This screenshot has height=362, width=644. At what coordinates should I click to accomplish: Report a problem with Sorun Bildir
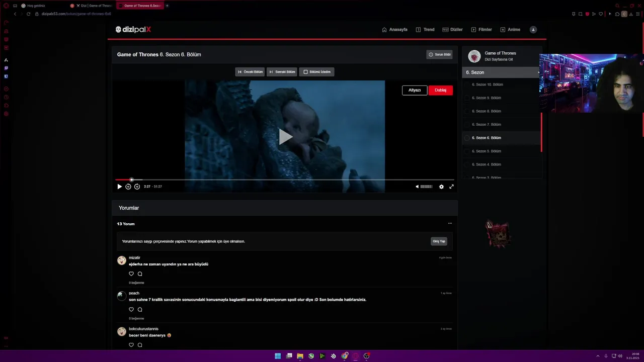[x=440, y=54]
